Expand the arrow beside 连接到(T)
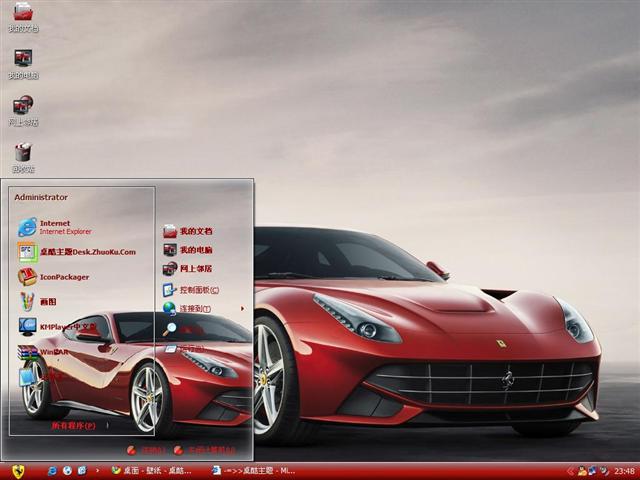Viewport: 640px width, 480px height. tap(242, 309)
